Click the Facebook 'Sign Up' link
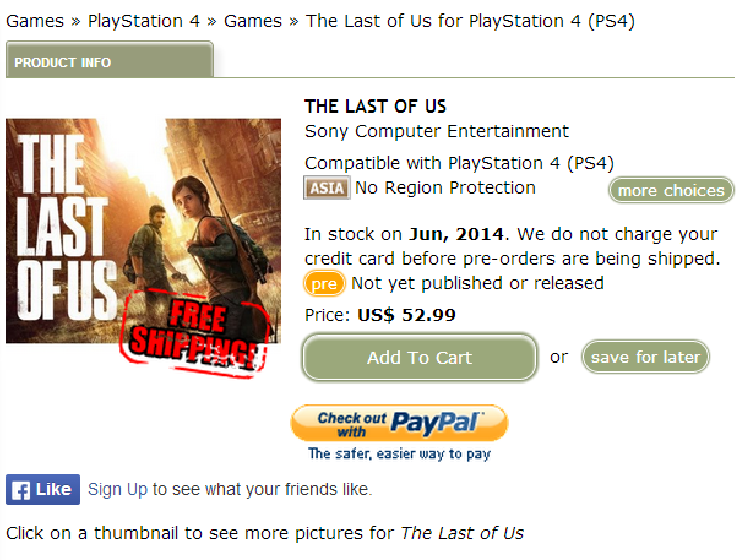Screen dimensions: 745x560 [x=118, y=490]
